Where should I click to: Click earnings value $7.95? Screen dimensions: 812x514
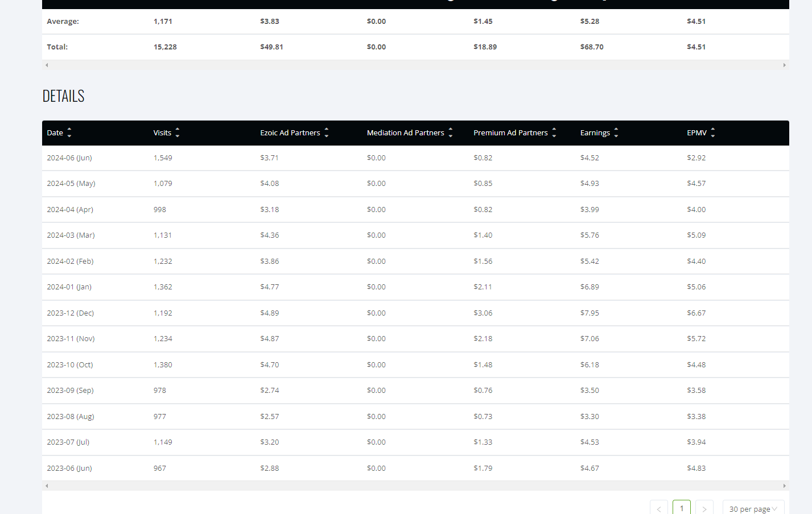(590, 313)
